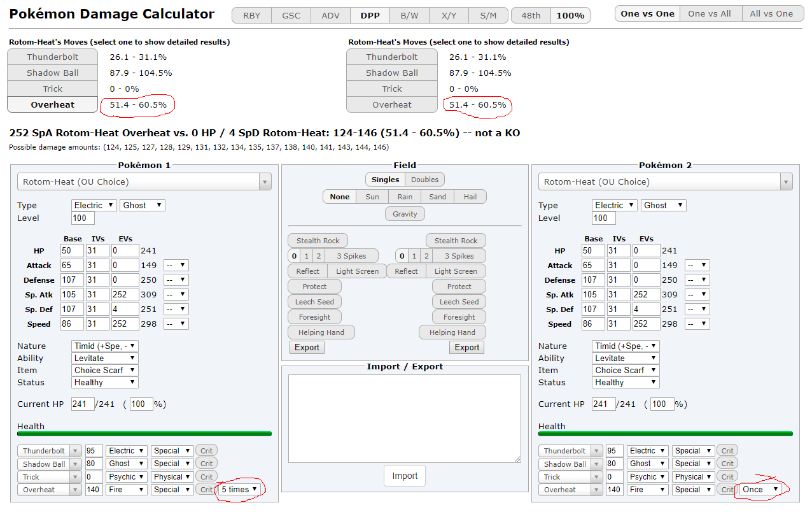Toggle Stealth Rock on Pokémon 1's side

(318, 241)
